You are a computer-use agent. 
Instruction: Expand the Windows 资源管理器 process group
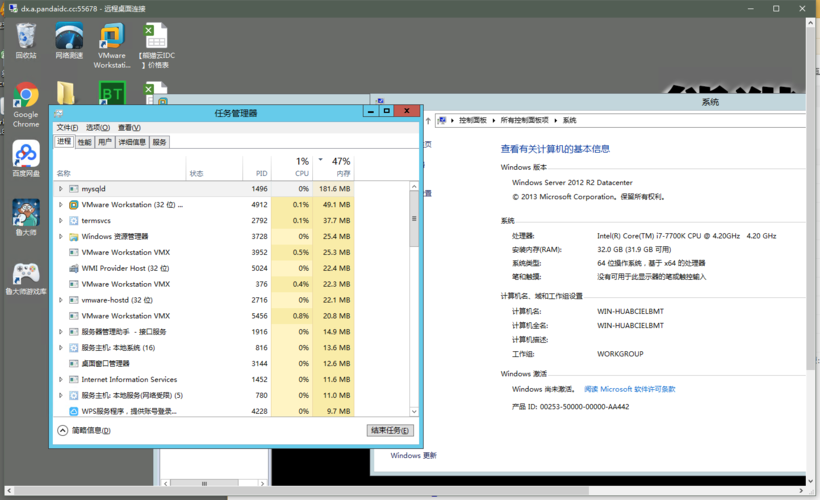point(61,236)
